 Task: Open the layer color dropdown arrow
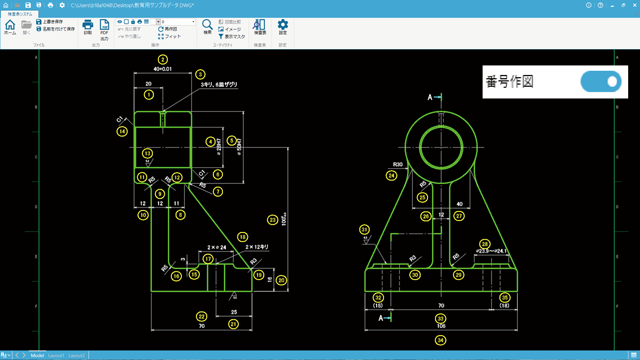pos(158,22)
